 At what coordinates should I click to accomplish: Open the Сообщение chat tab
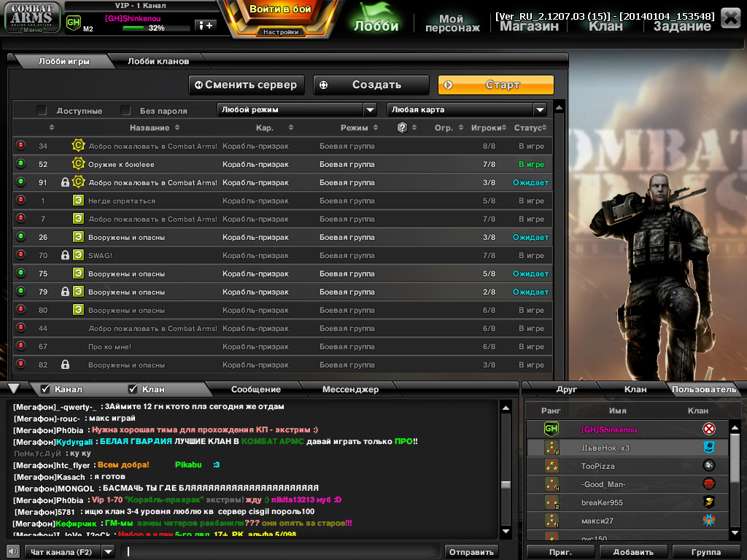(256, 389)
